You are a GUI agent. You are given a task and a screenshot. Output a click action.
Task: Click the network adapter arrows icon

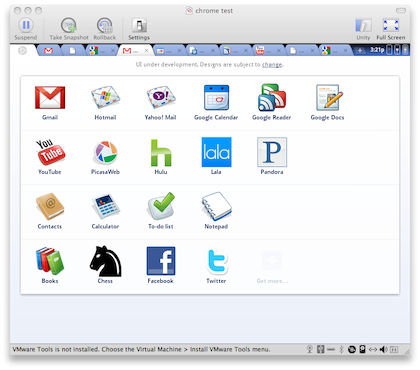(373, 349)
